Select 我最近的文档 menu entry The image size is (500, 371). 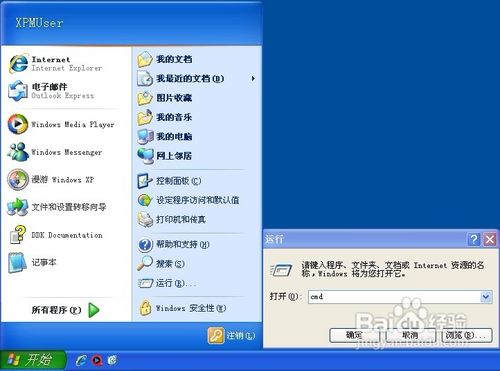coord(197,79)
